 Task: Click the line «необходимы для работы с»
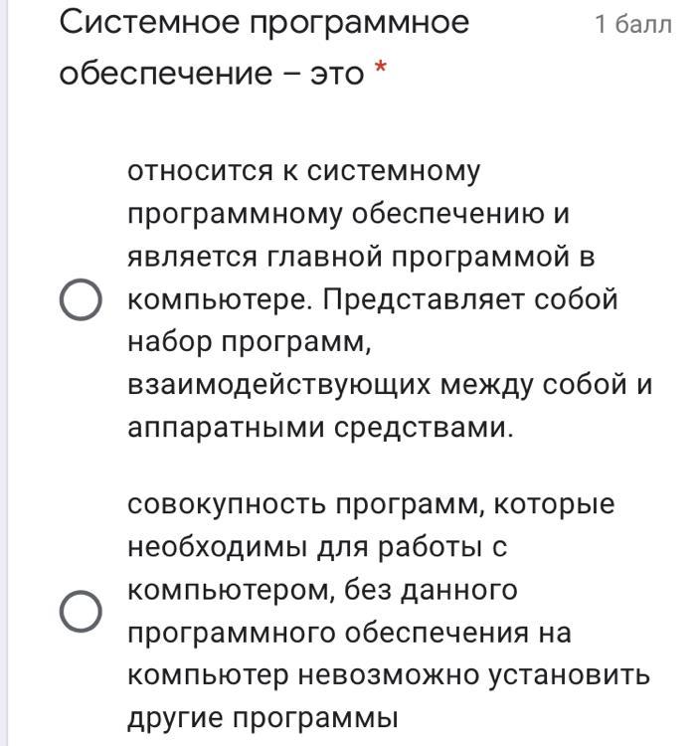click(317, 547)
